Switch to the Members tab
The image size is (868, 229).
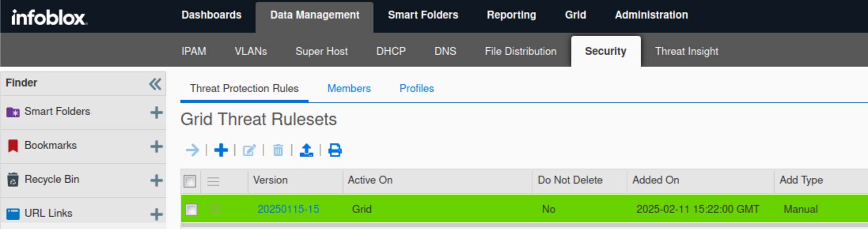pos(349,88)
